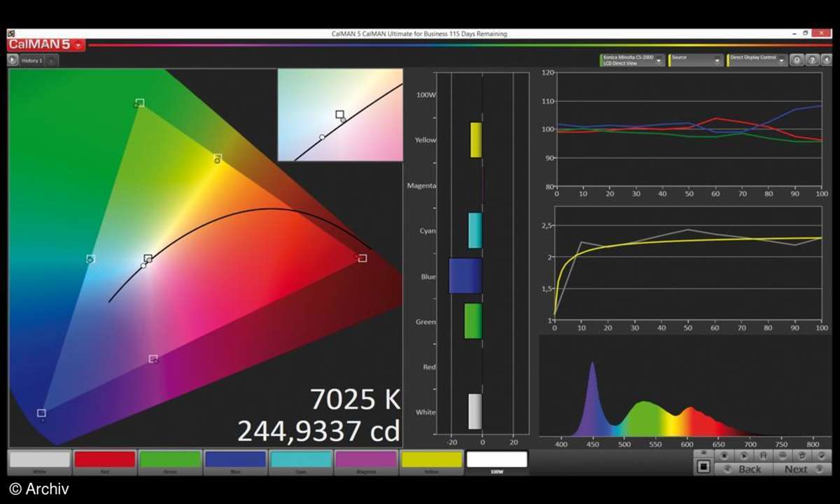Viewport: 840px width, 504px height.
Task: Click the small arrow above the large stop button
Action: pyautogui.click(x=703, y=453)
